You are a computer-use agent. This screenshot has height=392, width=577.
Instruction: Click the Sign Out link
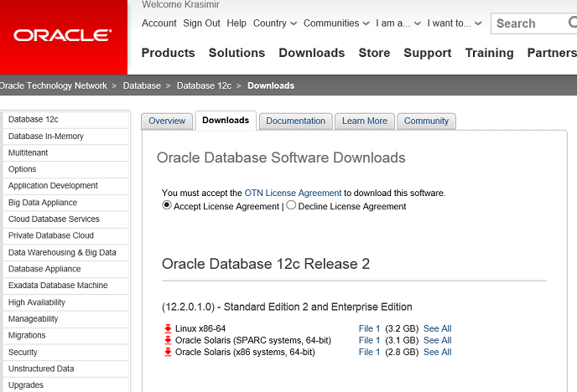[201, 23]
